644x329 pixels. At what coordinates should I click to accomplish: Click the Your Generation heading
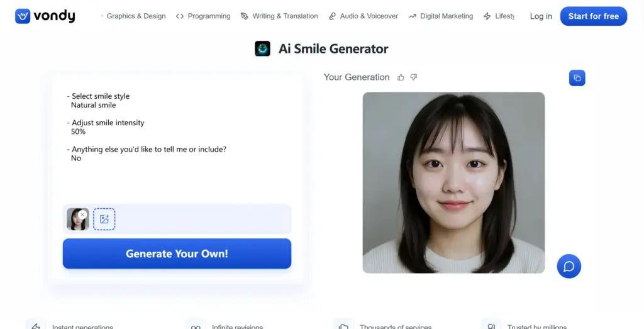[357, 77]
